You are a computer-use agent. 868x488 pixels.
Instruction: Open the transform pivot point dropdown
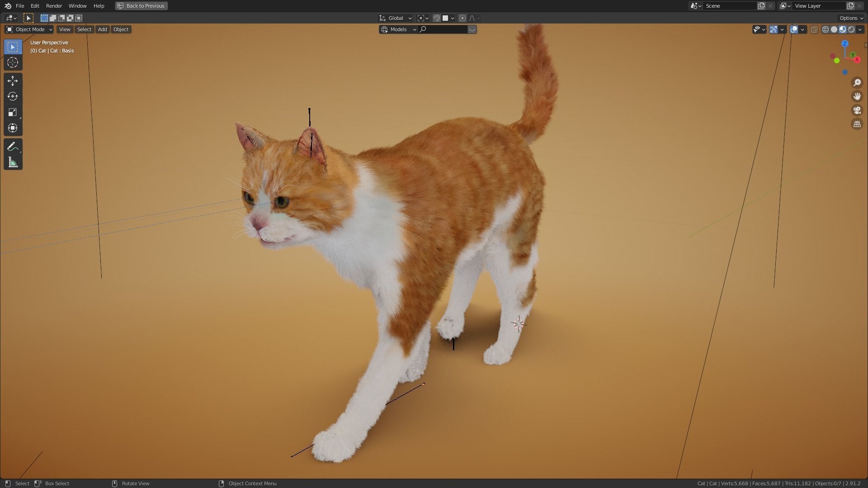coord(423,18)
